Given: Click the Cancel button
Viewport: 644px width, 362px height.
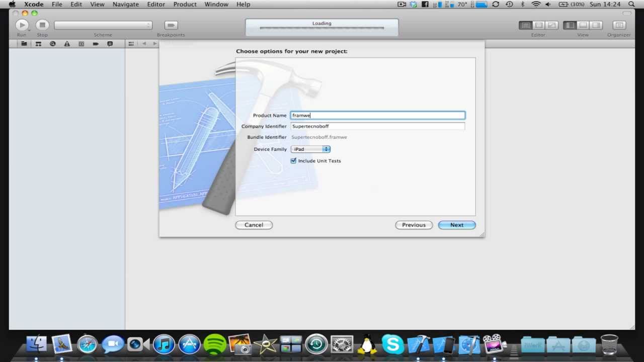Looking at the screenshot, I should coord(254,225).
